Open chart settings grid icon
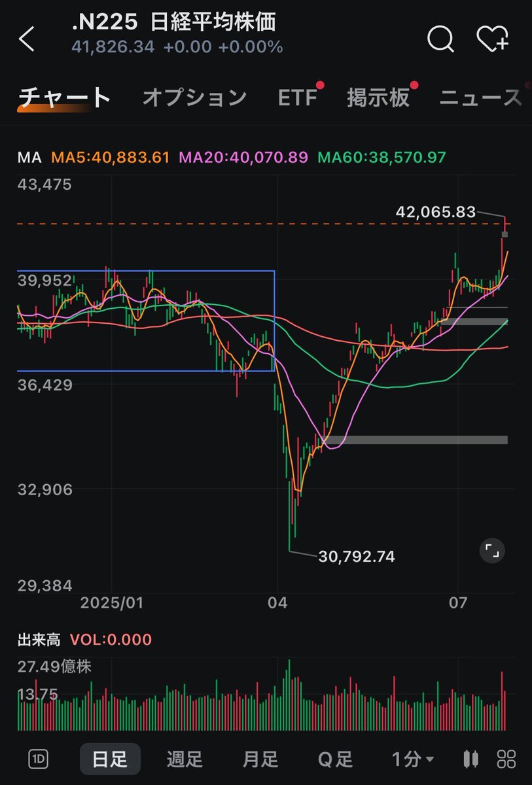The width and height of the screenshot is (532, 785). point(506,759)
